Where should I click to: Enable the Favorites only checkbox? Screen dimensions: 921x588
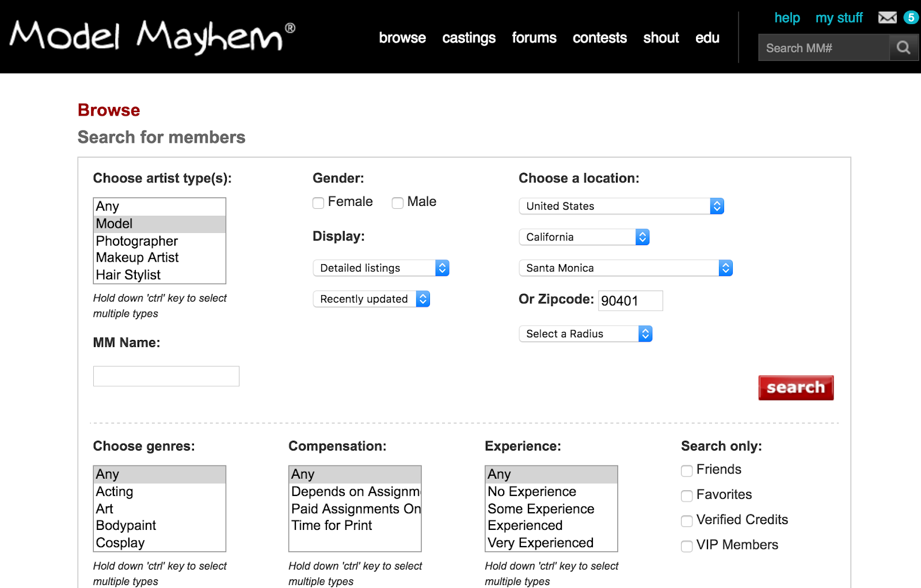point(687,495)
